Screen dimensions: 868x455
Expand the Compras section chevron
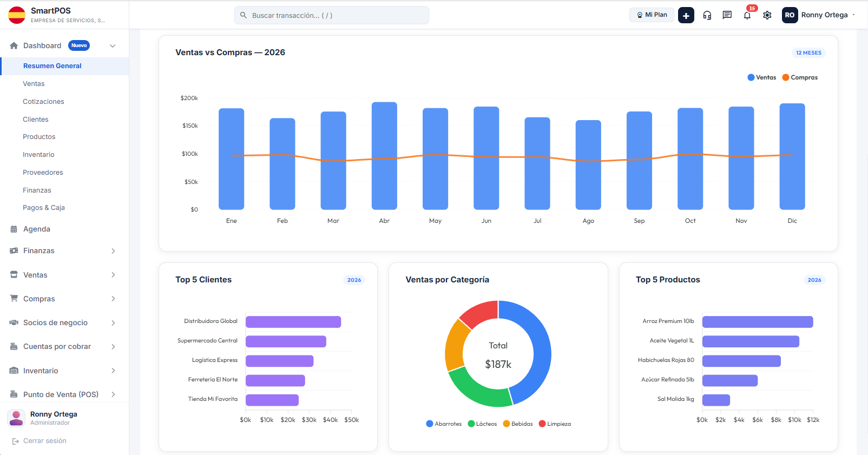113,299
